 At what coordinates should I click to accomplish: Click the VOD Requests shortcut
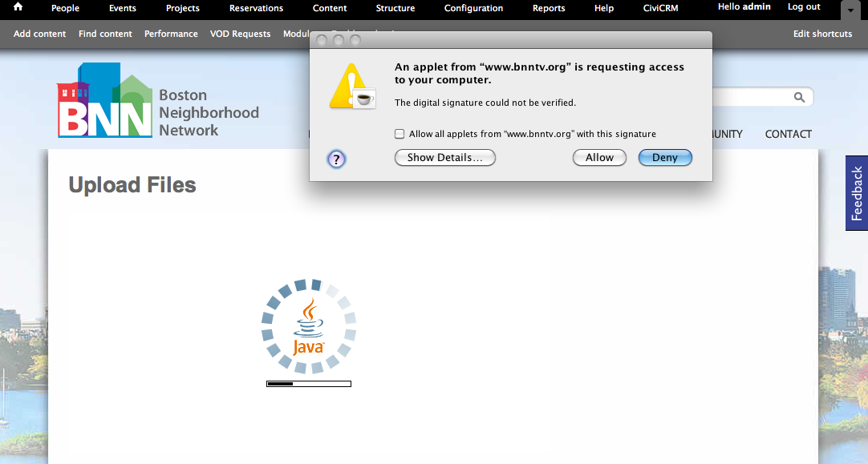pos(240,34)
